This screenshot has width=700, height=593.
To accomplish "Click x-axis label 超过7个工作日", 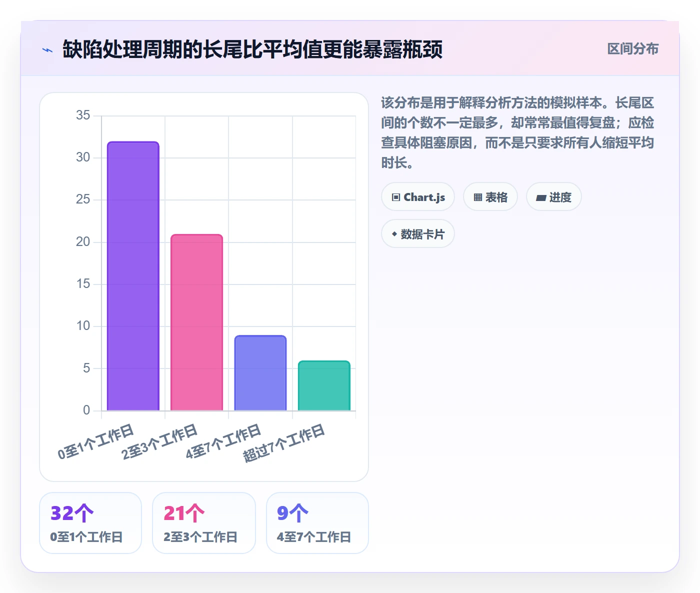I will pyautogui.click(x=284, y=443).
